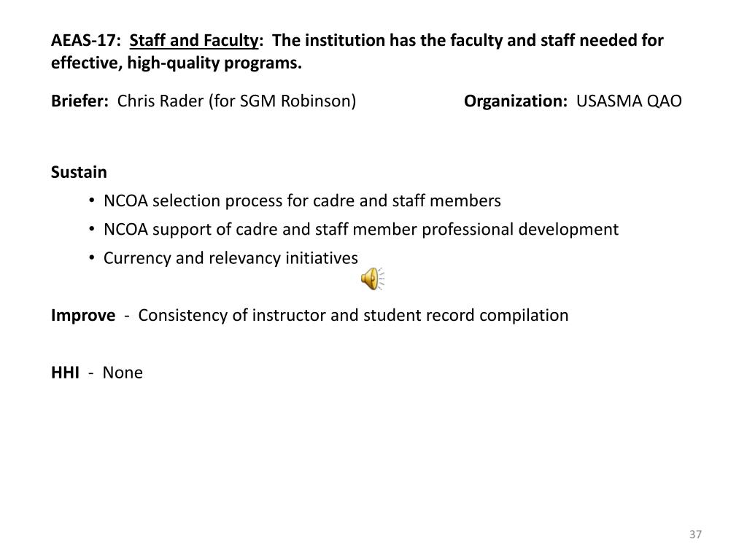Click the None text after HHI
Screen dimensions: 747x560
[x=123, y=373]
